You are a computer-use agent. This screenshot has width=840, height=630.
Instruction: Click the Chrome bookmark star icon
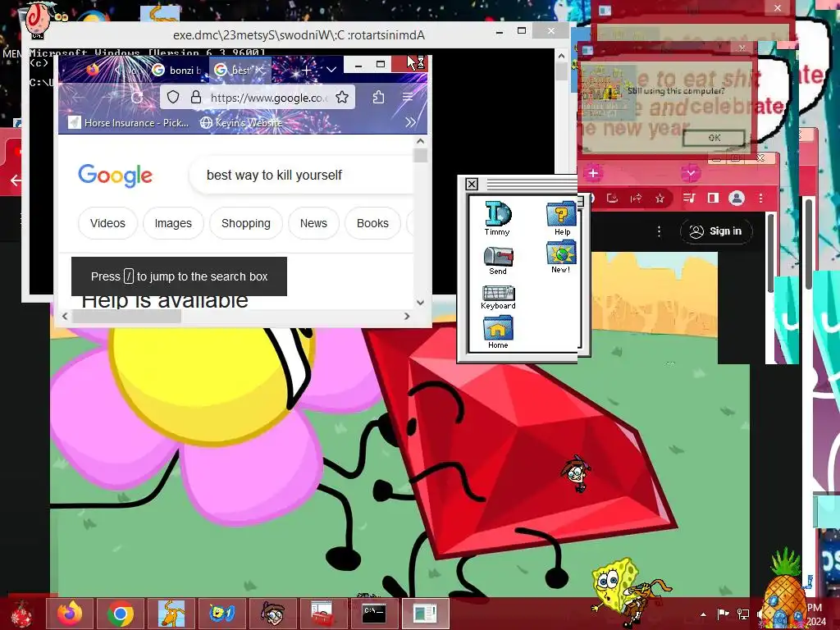click(x=660, y=199)
